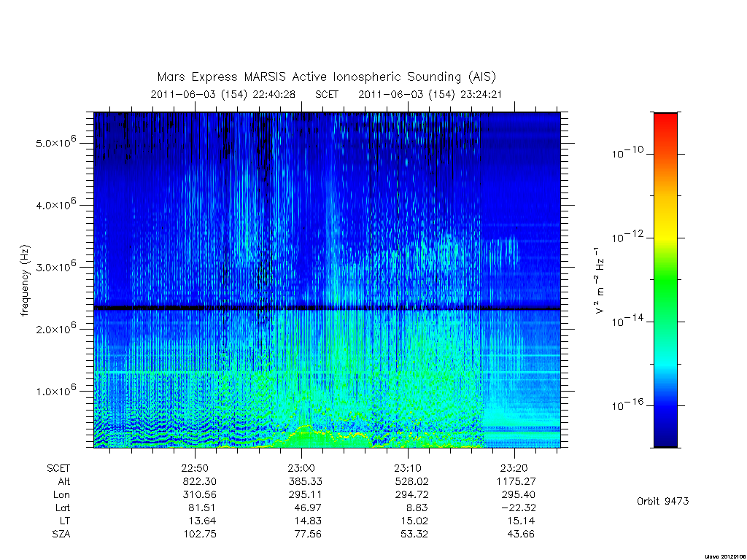This screenshot has height=560, width=747.
Task: Click the plot title 'Mars Express MARSIS Active Ionospheric Sounding (AIS)'
Action: 327,77
